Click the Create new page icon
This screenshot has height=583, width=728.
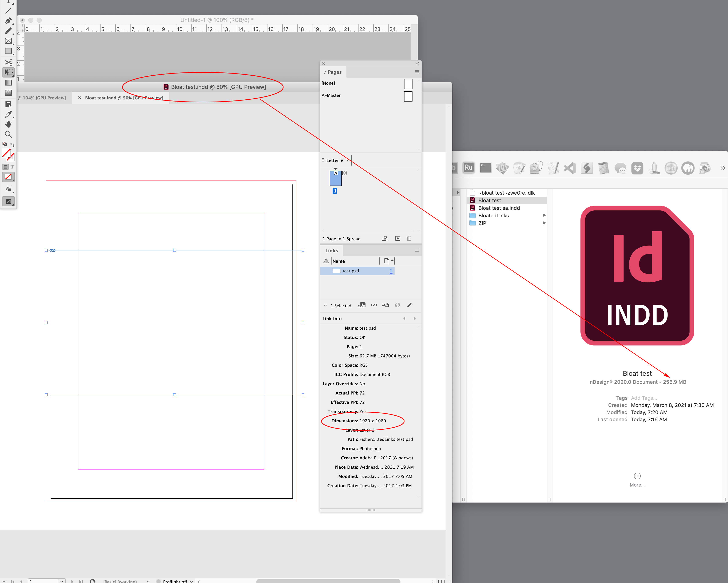(x=398, y=239)
